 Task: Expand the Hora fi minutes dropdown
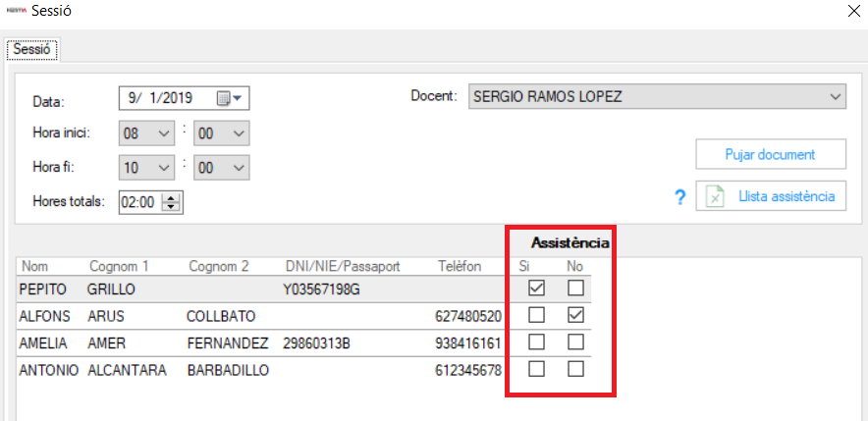pyautogui.click(x=239, y=168)
